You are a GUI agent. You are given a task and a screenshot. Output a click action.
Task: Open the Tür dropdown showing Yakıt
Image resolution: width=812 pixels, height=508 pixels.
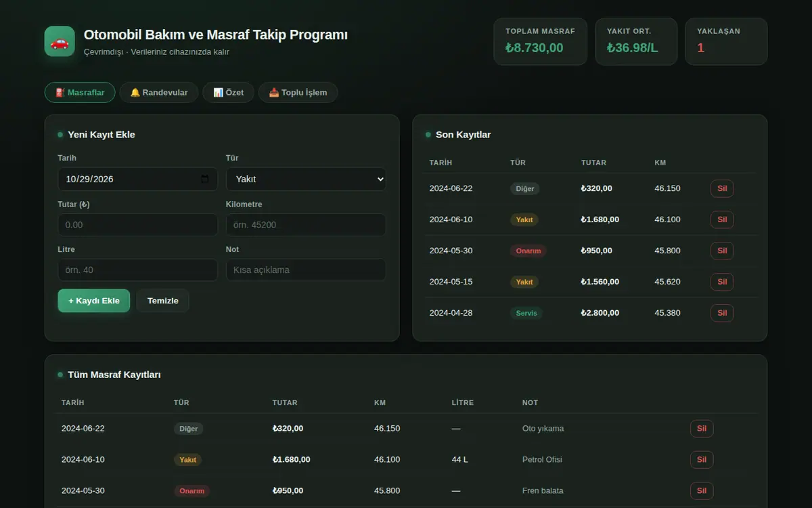click(x=306, y=179)
